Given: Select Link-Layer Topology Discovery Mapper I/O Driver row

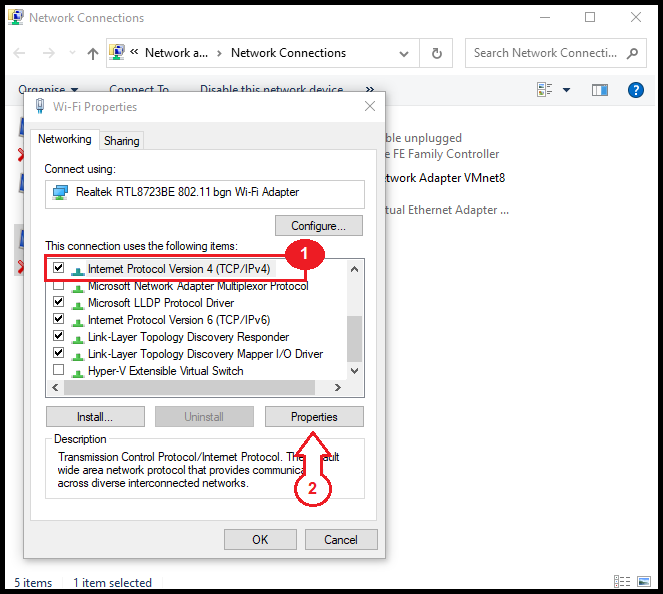Looking at the screenshot, I should click(x=205, y=354).
